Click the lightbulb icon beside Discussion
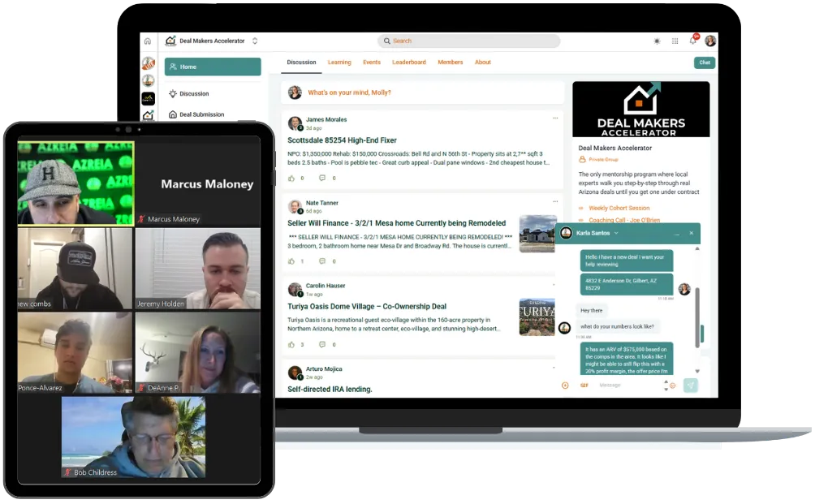 pyautogui.click(x=173, y=93)
